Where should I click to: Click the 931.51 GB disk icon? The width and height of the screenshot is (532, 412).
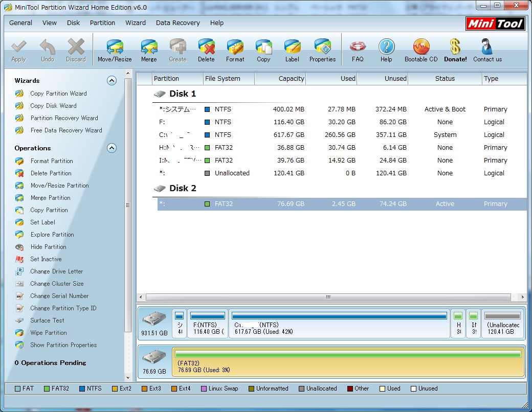(154, 319)
